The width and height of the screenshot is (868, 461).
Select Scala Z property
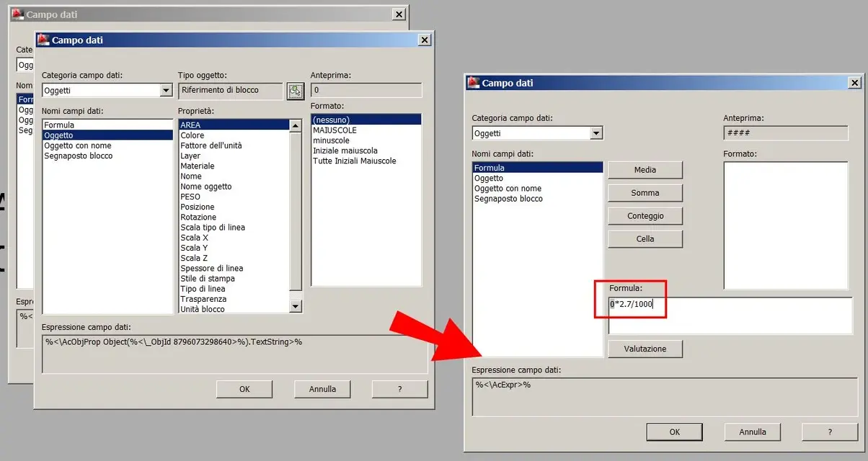point(234,258)
